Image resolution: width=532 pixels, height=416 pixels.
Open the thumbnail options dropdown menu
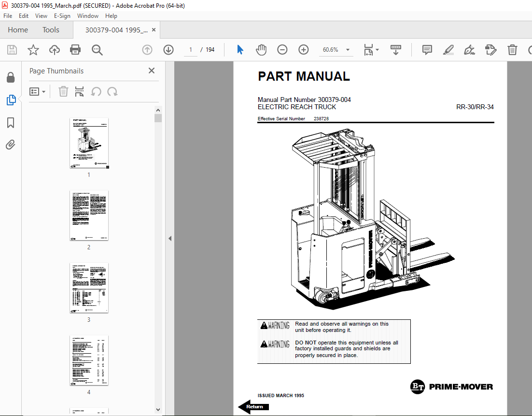click(37, 92)
